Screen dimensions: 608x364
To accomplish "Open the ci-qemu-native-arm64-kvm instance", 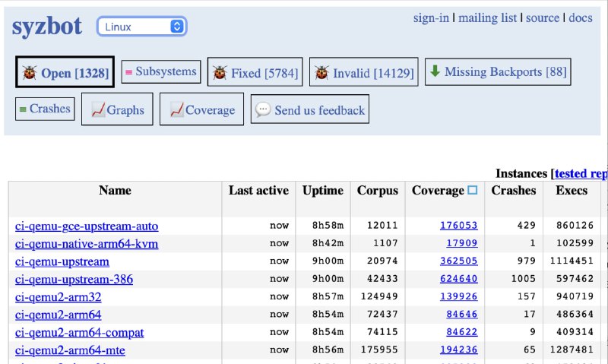I will [x=87, y=244].
